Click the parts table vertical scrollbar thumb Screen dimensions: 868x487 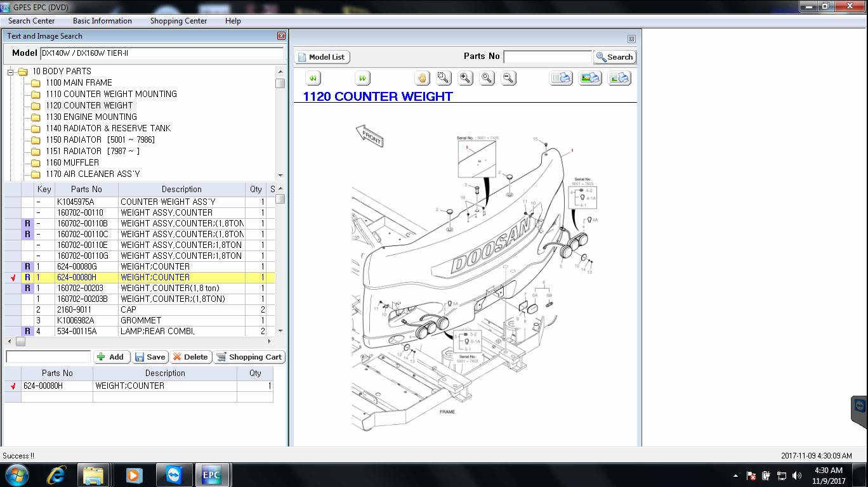tap(280, 199)
